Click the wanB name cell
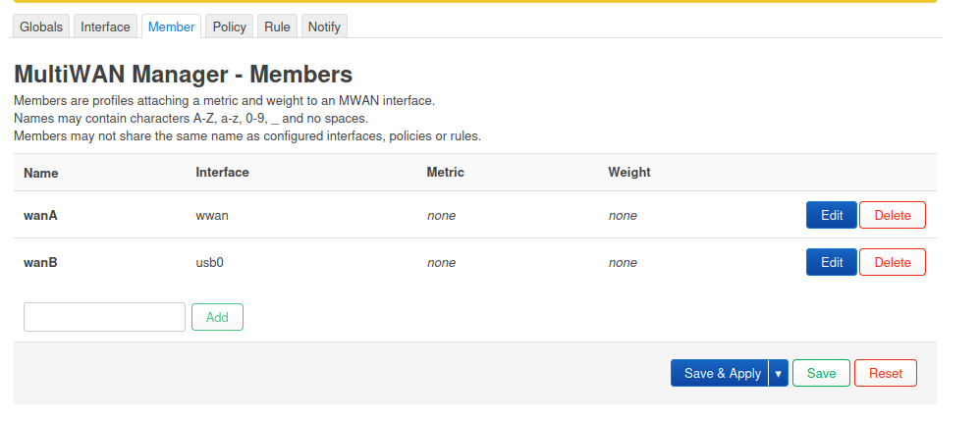Image resolution: width=980 pixels, height=422 pixels. [x=40, y=262]
